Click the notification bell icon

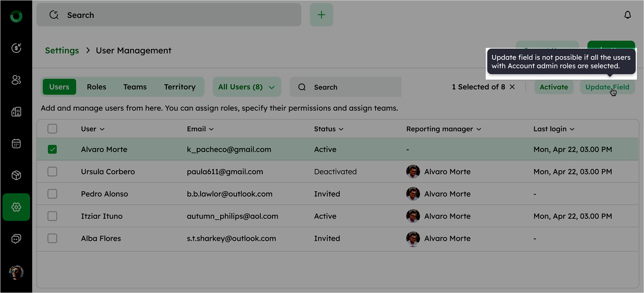[627, 15]
